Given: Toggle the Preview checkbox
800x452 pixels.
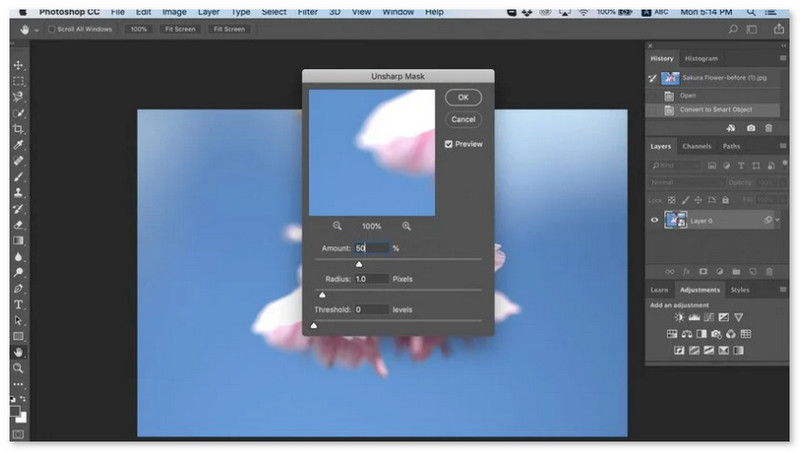Looking at the screenshot, I should pyautogui.click(x=448, y=144).
